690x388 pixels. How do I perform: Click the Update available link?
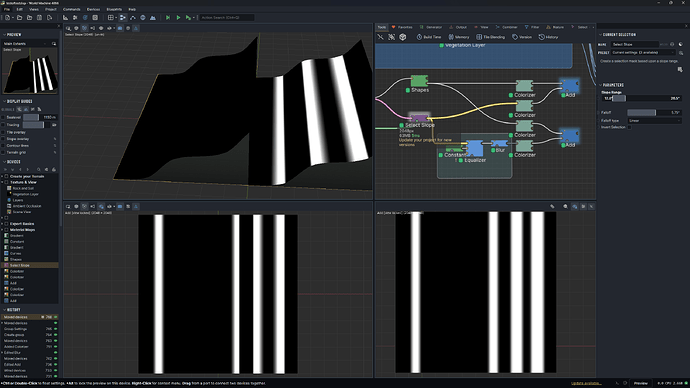click(586, 383)
